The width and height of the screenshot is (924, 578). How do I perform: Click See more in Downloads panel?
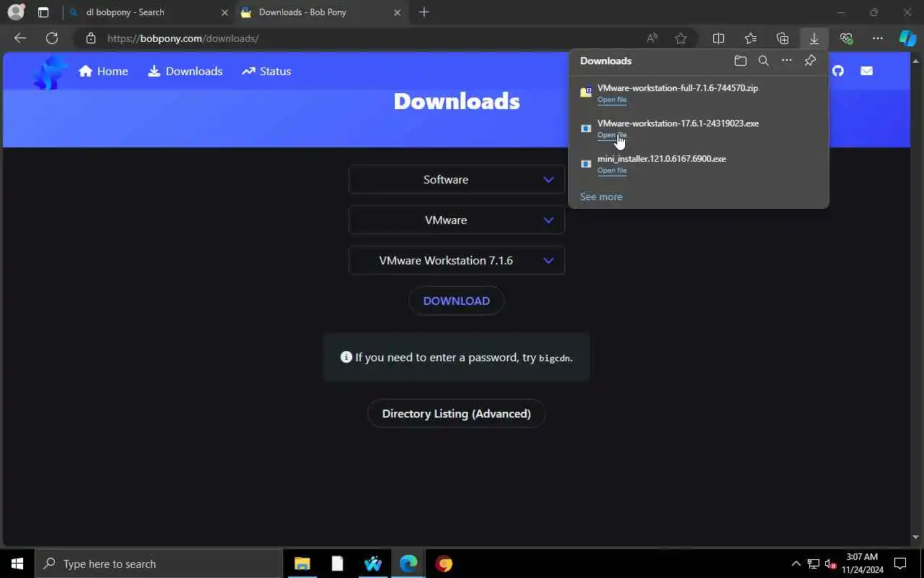coord(601,197)
